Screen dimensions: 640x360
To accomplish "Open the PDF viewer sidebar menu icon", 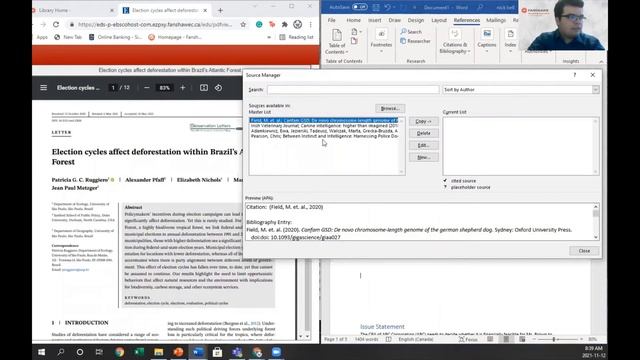I will [44, 88].
